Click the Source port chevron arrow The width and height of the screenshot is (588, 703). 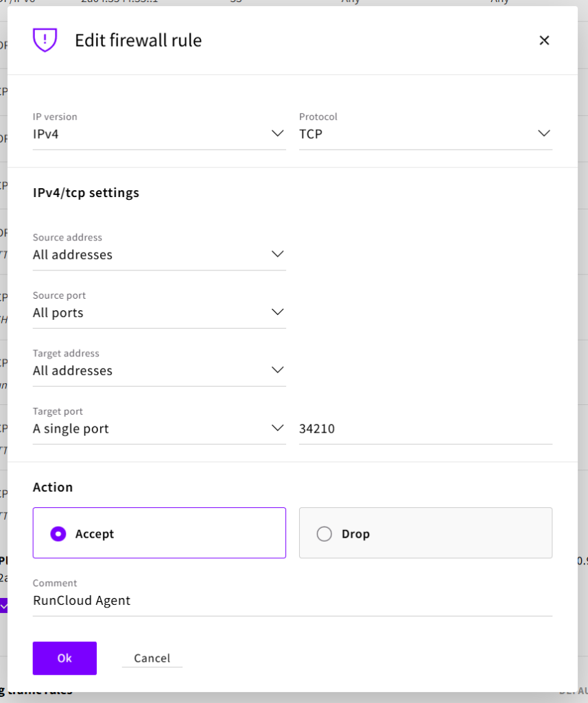277,312
